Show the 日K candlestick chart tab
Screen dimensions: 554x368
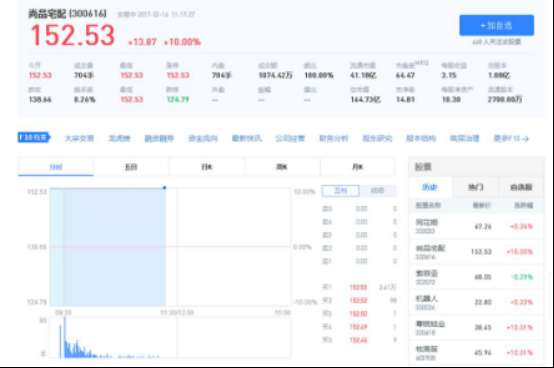click(x=207, y=167)
